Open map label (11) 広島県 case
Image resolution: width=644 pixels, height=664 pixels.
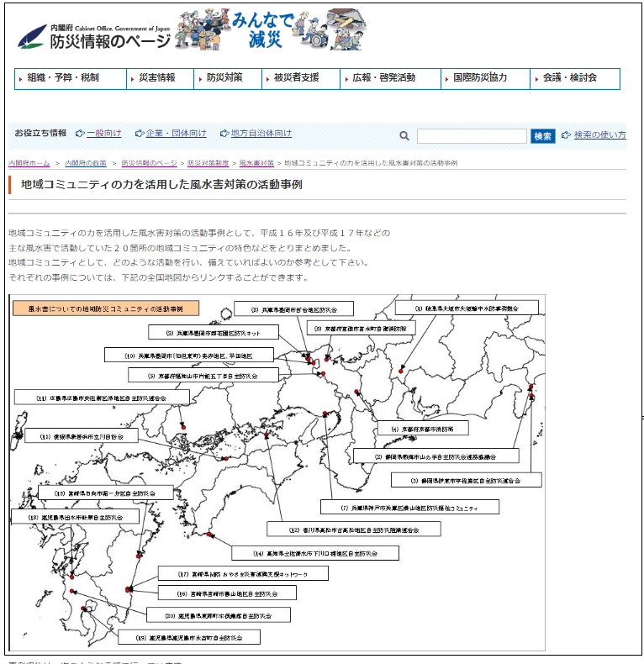102,398
